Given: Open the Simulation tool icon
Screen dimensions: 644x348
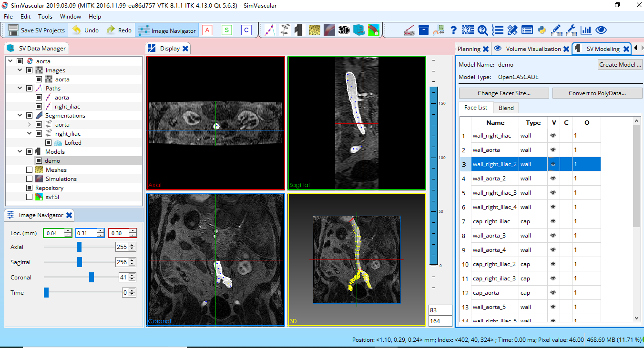Looking at the screenshot, I should (x=329, y=30).
